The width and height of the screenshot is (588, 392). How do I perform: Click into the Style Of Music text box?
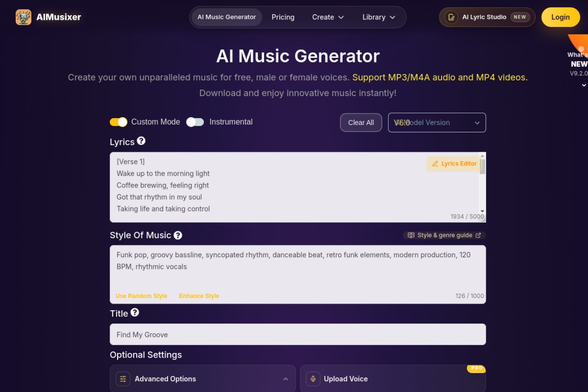coord(298,274)
